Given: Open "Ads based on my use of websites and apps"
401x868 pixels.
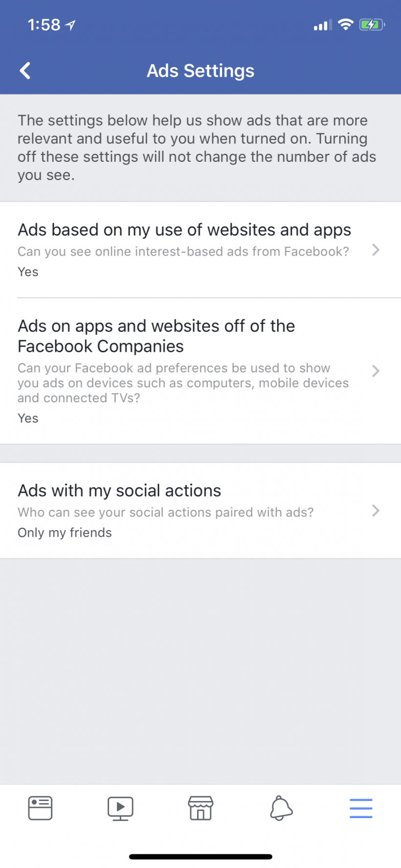Looking at the screenshot, I should pyautogui.click(x=184, y=230).
